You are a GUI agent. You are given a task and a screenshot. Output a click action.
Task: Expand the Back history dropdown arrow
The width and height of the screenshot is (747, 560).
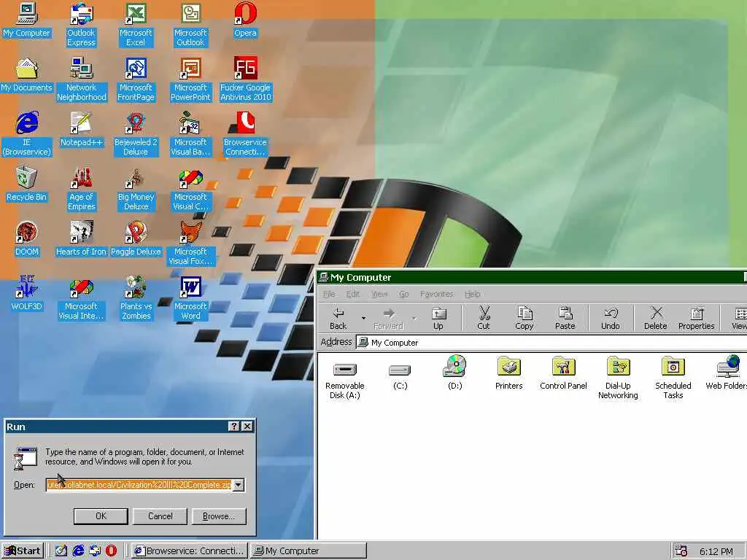[363, 319]
